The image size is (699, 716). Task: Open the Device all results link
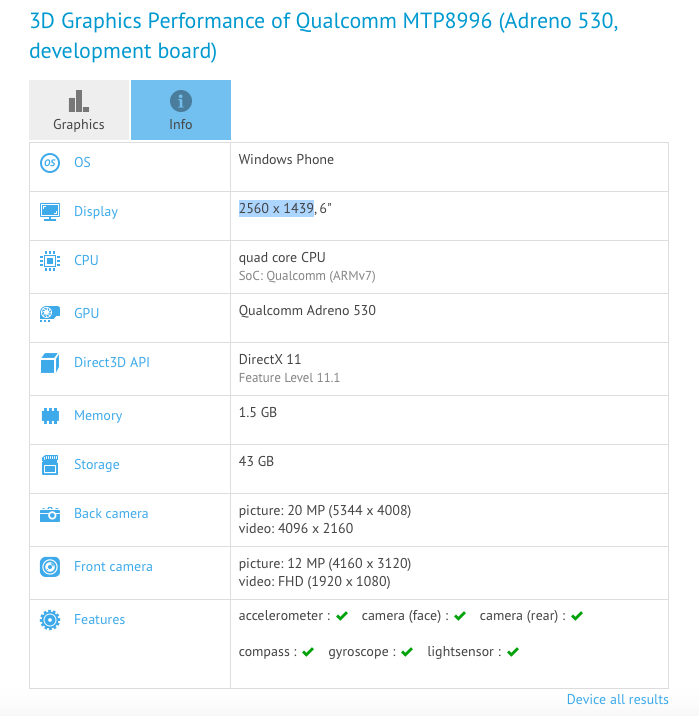(x=617, y=699)
